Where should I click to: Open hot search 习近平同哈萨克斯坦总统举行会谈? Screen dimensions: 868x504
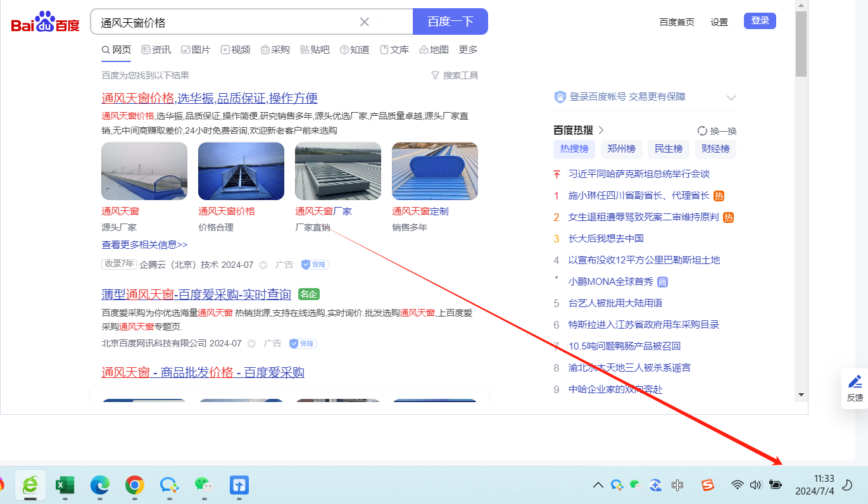(x=639, y=174)
